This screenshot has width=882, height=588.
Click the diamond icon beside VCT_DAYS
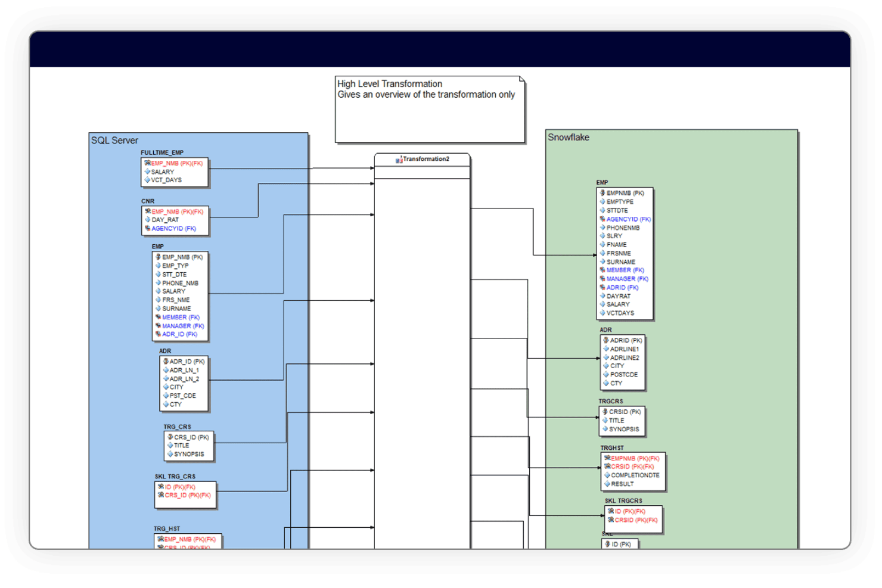click(147, 180)
